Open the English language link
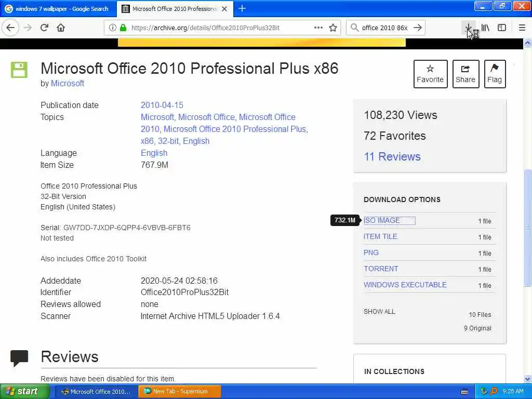 click(154, 153)
